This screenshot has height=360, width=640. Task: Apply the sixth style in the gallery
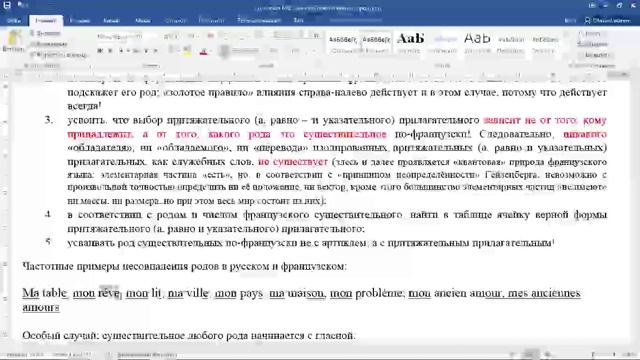point(511,43)
